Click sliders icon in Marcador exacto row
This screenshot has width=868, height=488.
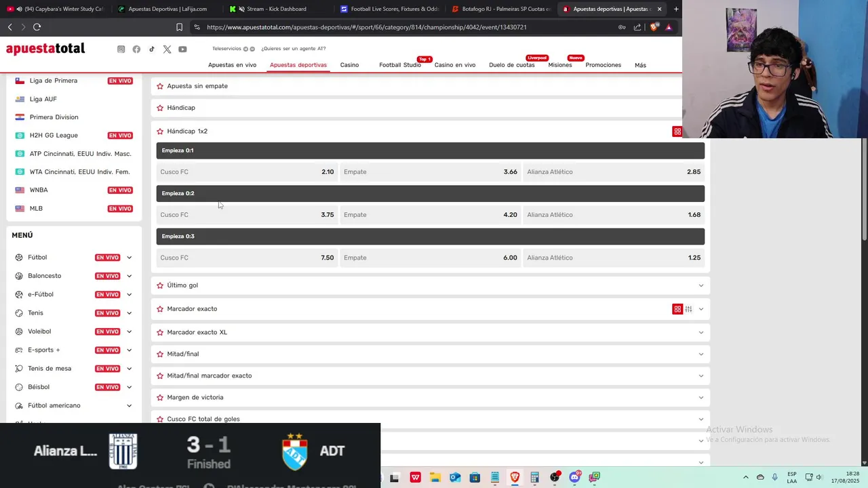coord(688,309)
